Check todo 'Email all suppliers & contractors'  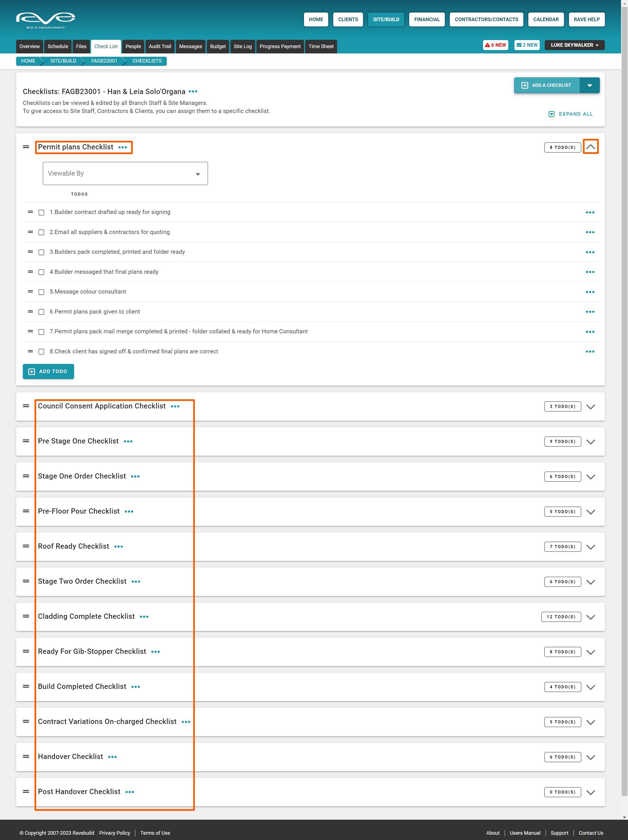(x=41, y=232)
